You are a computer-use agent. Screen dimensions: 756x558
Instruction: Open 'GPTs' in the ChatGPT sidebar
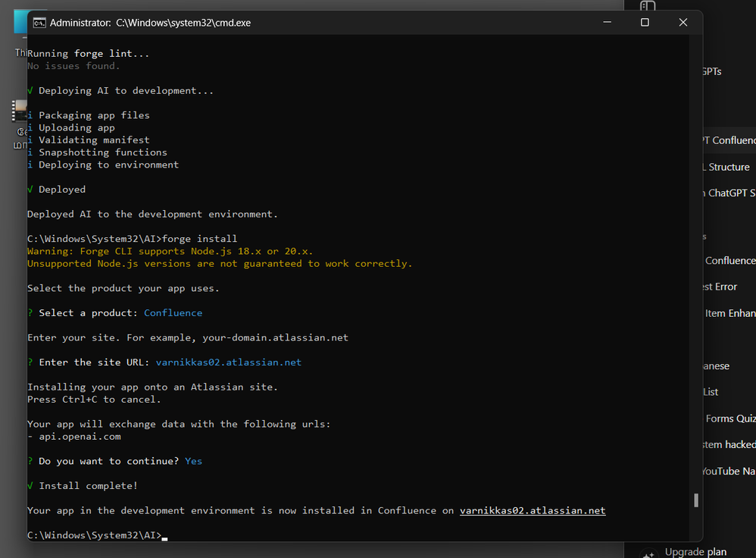pos(712,71)
